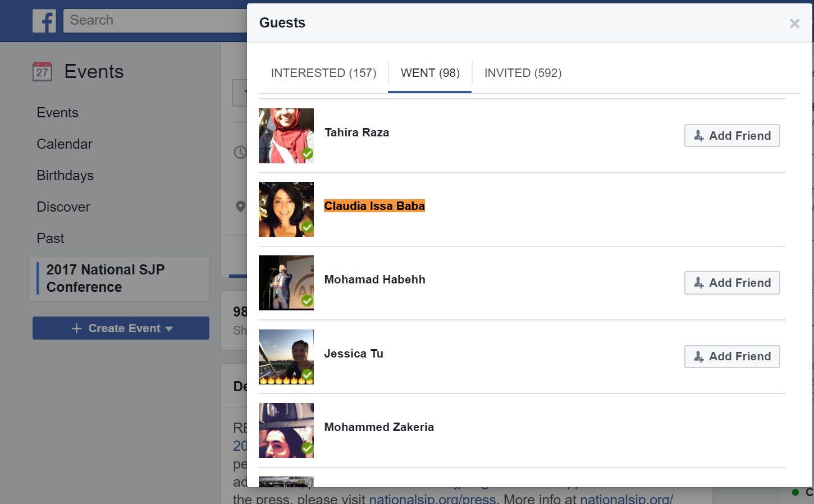Viewport: 814px width, 504px height.
Task: Select the Went (98) tab
Action: 430,73
